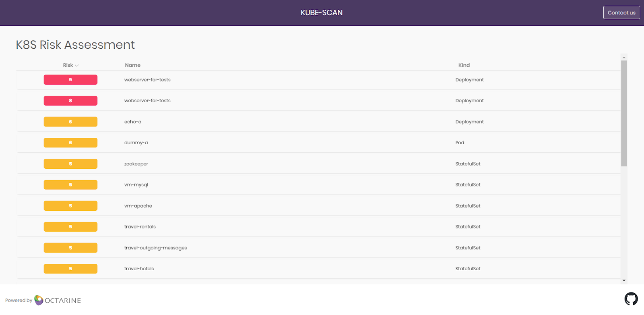Select webserver-for-tests in the risk 9 row
Image resolution: width=644 pixels, height=315 pixels.
coord(147,80)
